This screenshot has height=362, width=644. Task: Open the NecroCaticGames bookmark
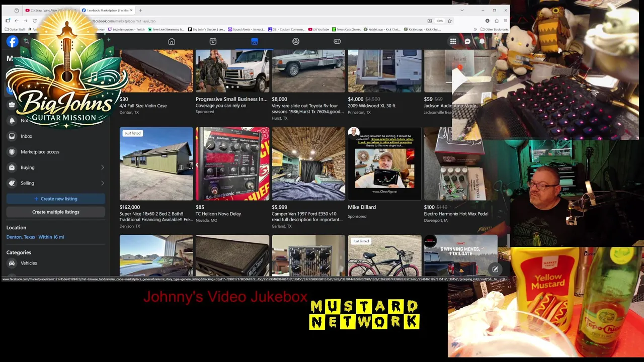tap(347, 29)
